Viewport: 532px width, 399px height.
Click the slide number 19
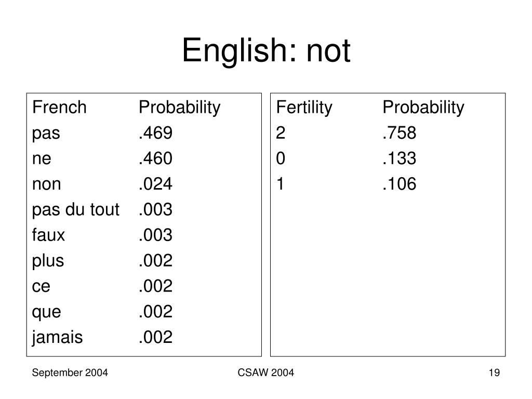494,373
